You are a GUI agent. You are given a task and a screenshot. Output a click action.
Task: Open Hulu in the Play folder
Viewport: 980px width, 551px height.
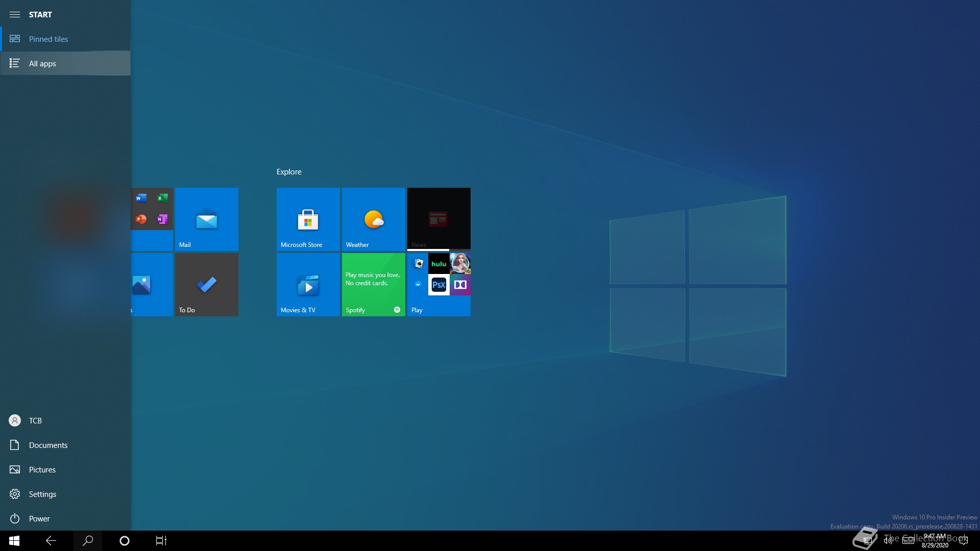coord(439,264)
